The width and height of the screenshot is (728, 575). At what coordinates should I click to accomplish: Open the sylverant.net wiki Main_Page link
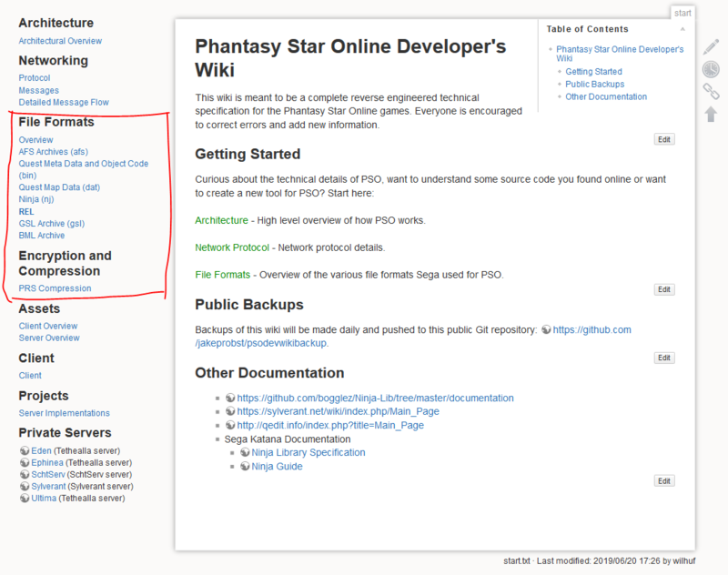338,411
